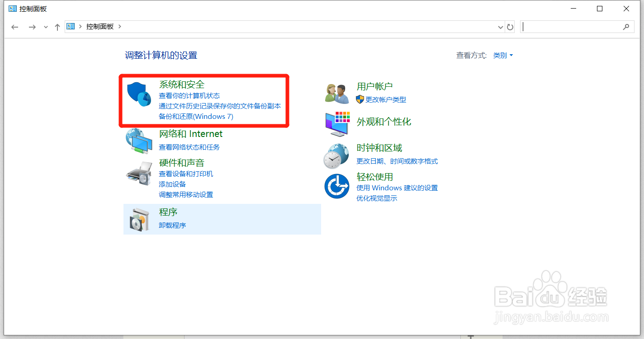Open the 程序 category link

[168, 212]
